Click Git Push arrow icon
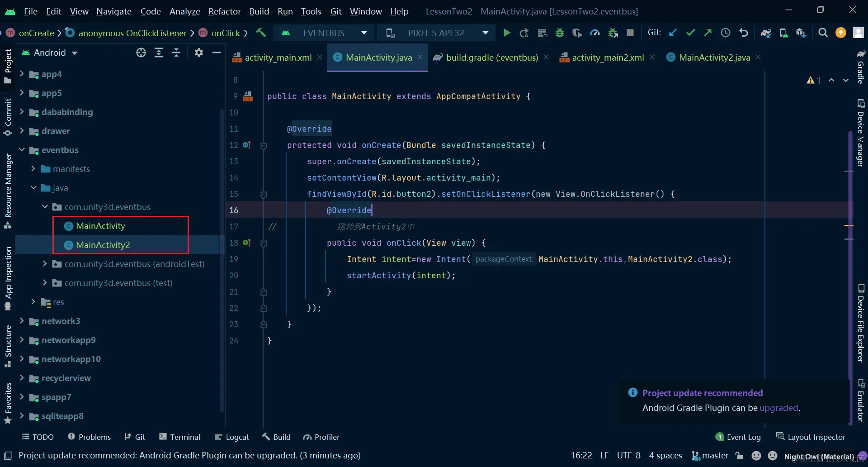 (708, 33)
